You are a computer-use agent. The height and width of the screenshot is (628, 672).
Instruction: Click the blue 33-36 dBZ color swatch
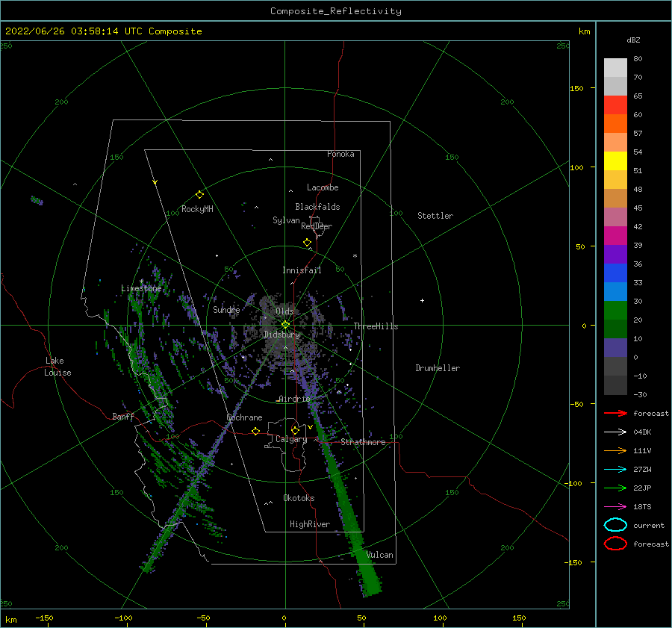click(615, 273)
